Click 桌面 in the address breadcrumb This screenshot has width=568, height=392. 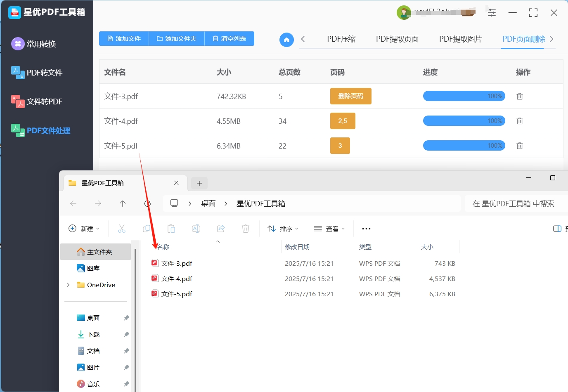pos(208,203)
